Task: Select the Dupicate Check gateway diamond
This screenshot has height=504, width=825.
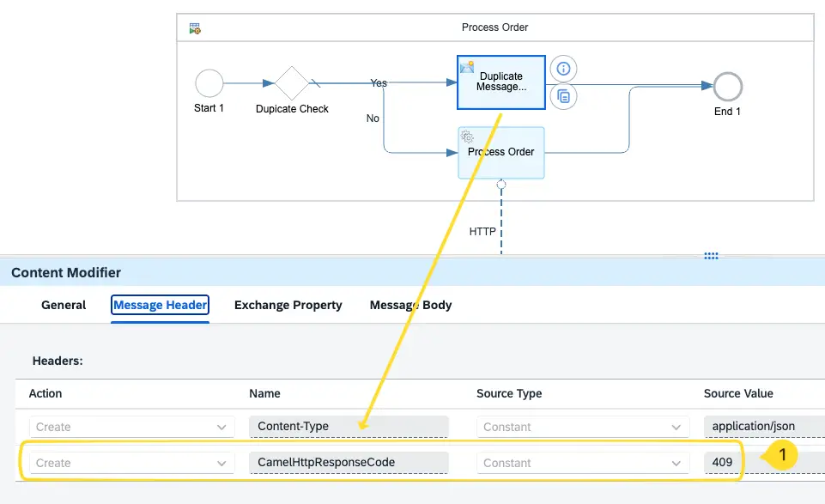Action: coord(292,83)
